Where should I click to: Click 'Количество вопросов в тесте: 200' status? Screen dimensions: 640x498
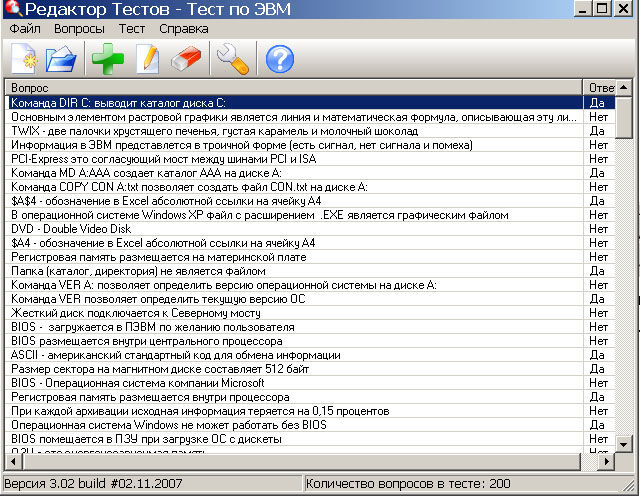coord(408,484)
